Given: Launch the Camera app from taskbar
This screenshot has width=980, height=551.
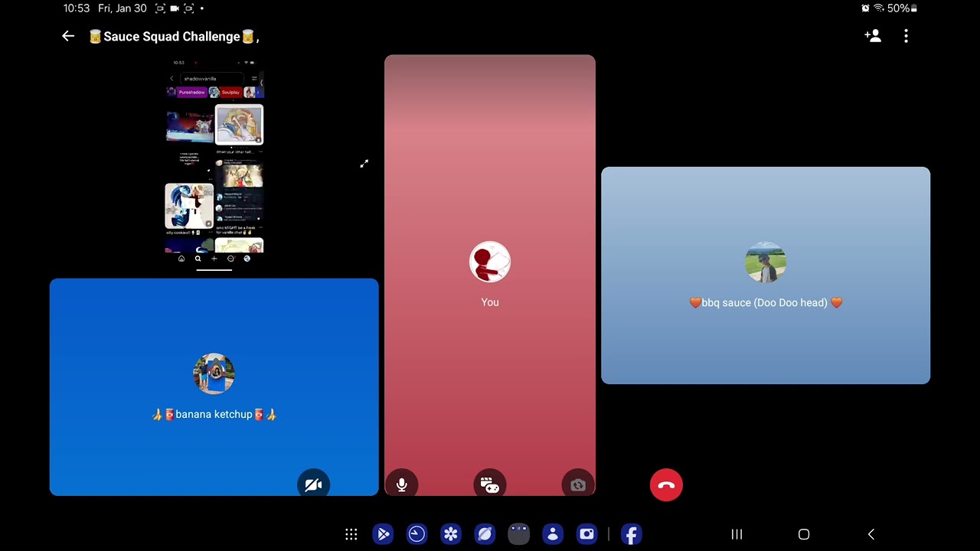Looking at the screenshot, I should point(587,534).
